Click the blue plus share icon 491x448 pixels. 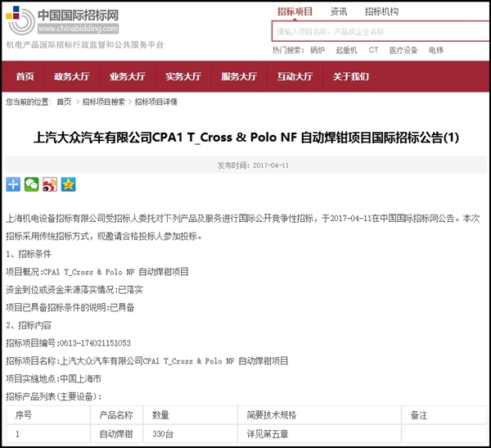coord(13,184)
